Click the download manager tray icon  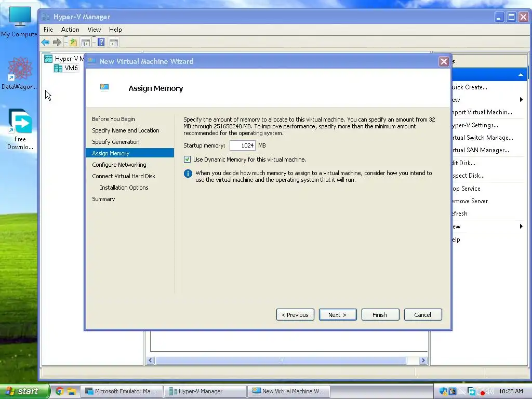471,391
